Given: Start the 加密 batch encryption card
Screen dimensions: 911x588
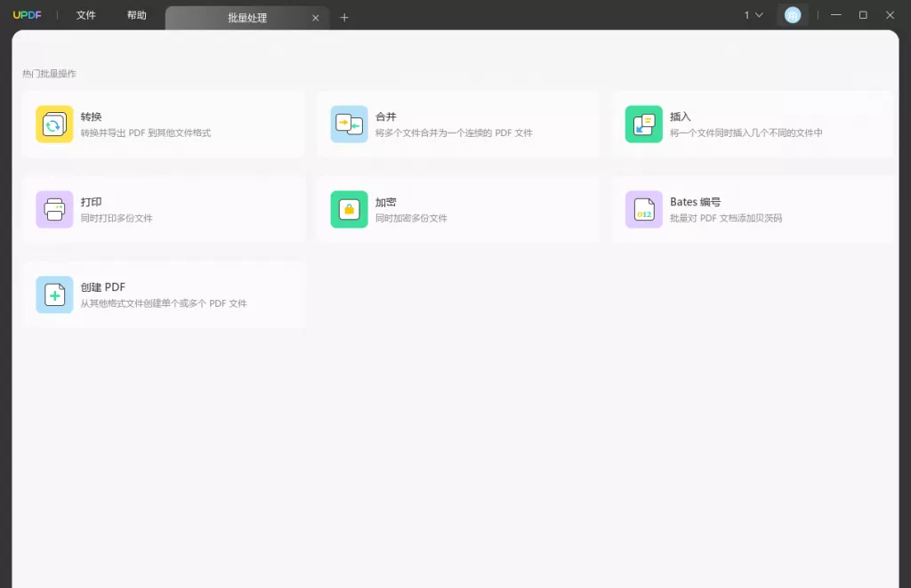Looking at the screenshot, I should (x=458, y=209).
